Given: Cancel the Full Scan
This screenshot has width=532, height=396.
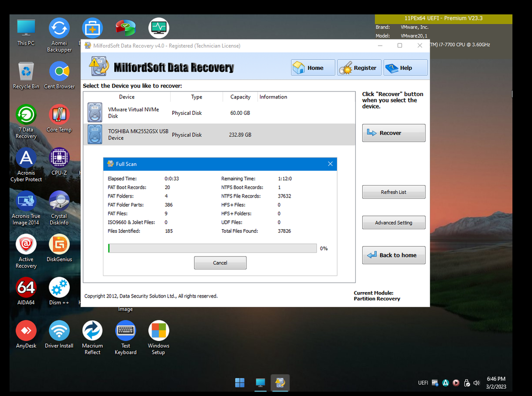Looking at the screenshot, I should [x=220, y=263].
